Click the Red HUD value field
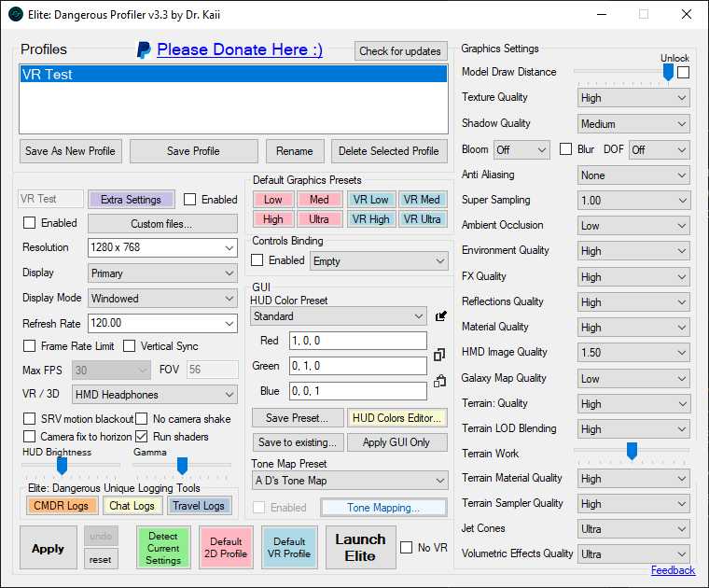This screenshot has height=588, width=709. pyautogui.click(x=357, y=341)
